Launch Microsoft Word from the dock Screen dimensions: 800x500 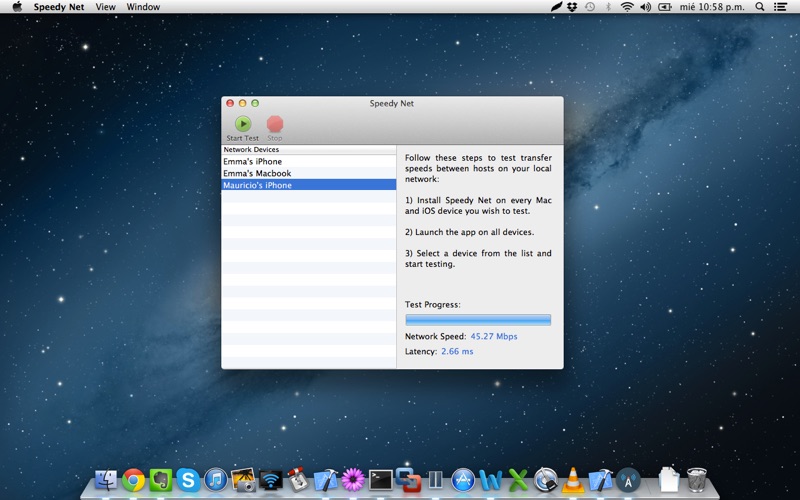point(490,480)
